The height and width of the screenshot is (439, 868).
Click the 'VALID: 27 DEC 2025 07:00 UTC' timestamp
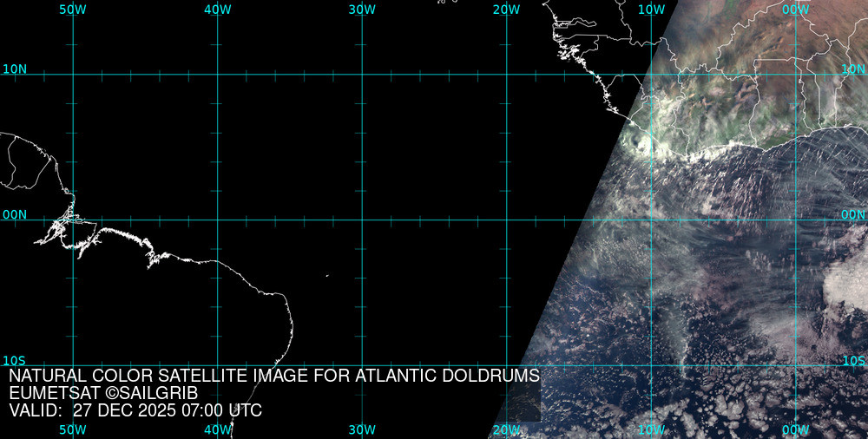pos(135,410)
